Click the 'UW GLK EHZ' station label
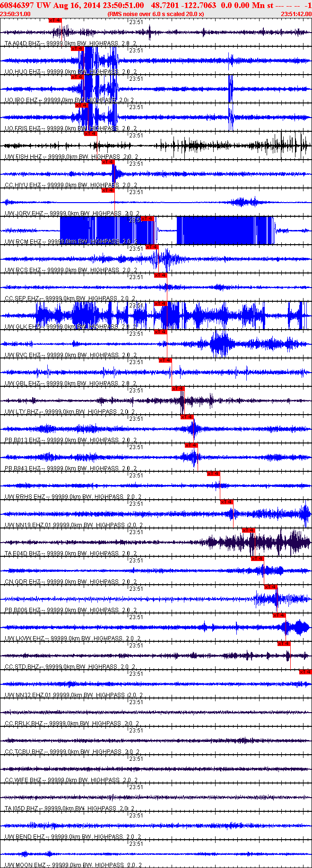Viewport: 312px width, 868px height. pyautogui.click(x=22, y=327)
